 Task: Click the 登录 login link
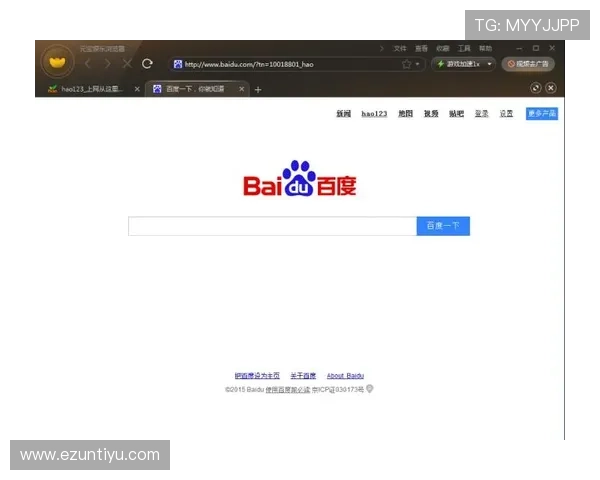click(482, 114)
